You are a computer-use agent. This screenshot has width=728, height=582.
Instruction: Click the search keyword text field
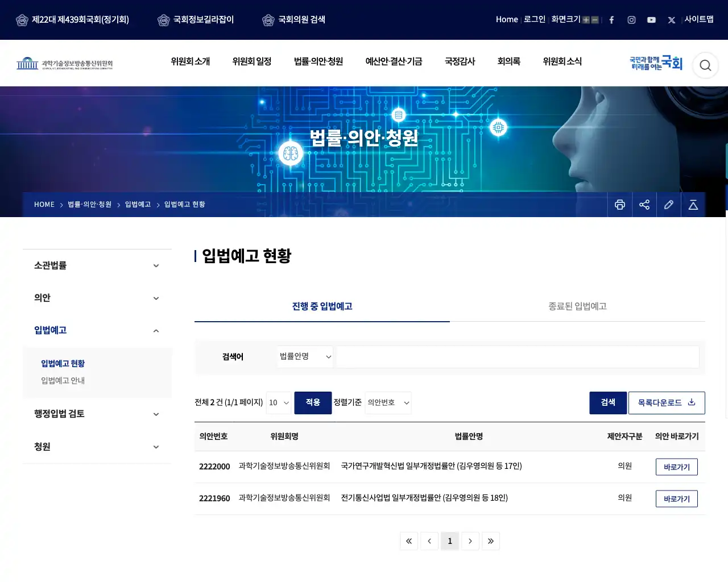(x=518, y=357)
